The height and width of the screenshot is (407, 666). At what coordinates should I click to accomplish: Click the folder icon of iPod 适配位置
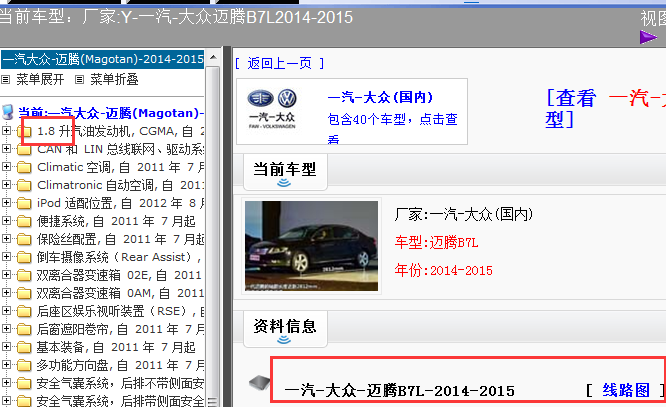[x=24, y=203]
